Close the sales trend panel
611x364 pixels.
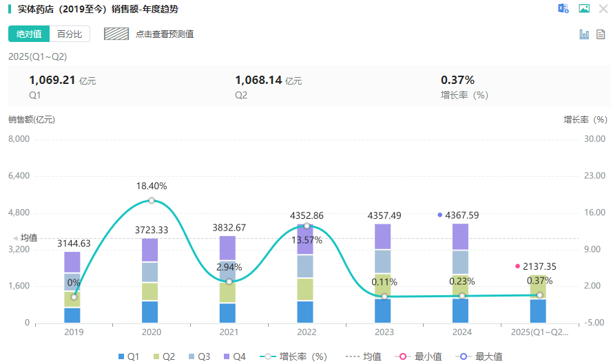click(x=603, y=9)
